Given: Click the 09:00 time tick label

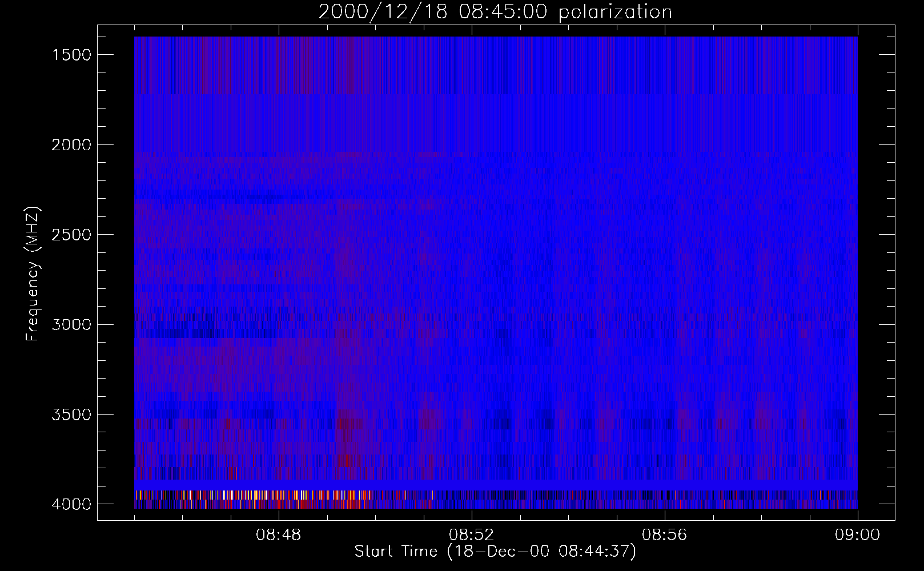Looking at the screenshot, I should click(x=858, y=535).
